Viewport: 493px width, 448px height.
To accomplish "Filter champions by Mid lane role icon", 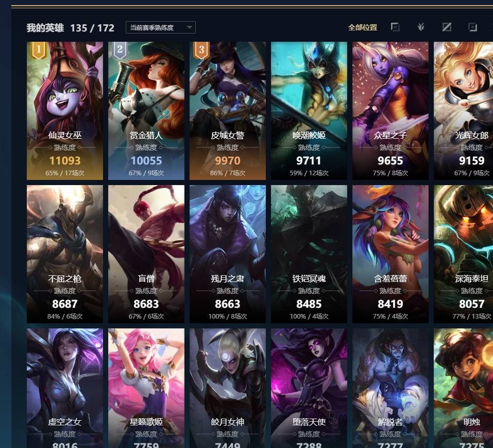I will pos(447,27).
